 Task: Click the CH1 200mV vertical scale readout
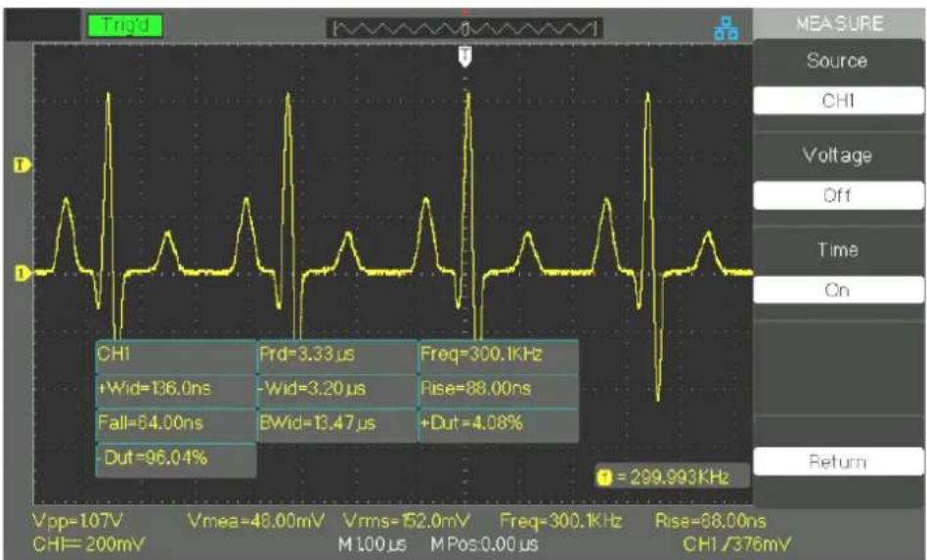(x=89, y=544)
